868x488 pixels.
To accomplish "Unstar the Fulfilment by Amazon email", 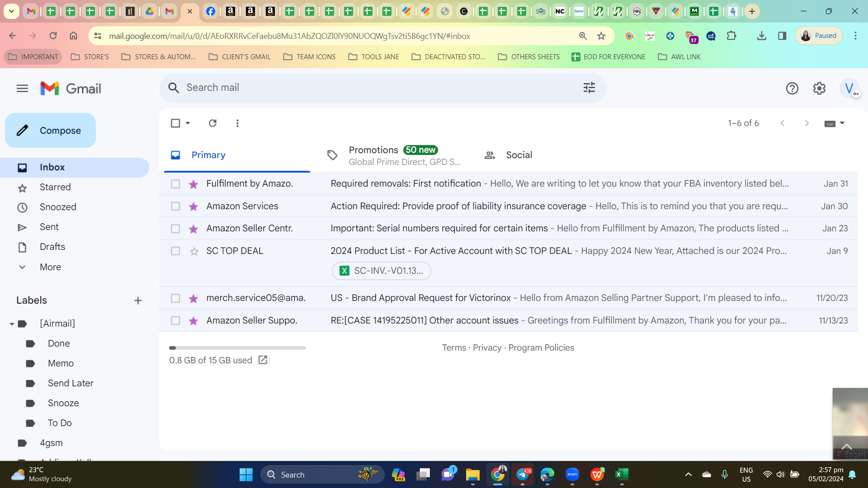I will pyautogui.click(x=194, y=184).
